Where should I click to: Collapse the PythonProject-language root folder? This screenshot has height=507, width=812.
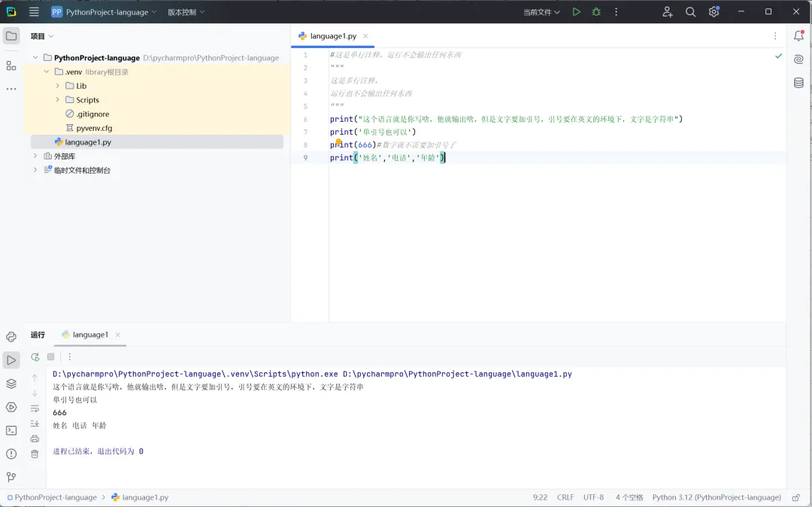(35, 57)
